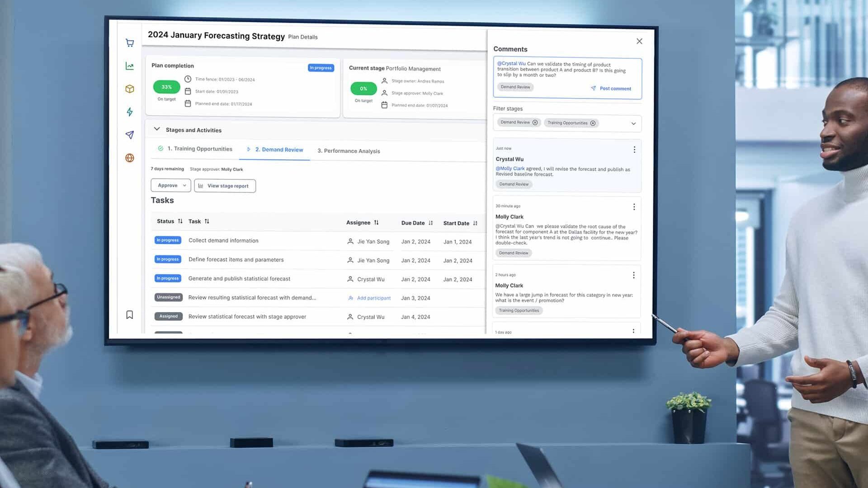This screenshot has width=868, height=488.
Task: Click Crystal Wu assignee on Generate forecast row
Action: (x=366, y=279)
